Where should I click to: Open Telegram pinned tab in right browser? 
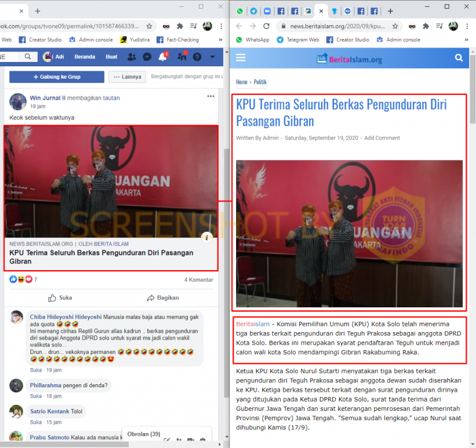(x=253, y=11)
